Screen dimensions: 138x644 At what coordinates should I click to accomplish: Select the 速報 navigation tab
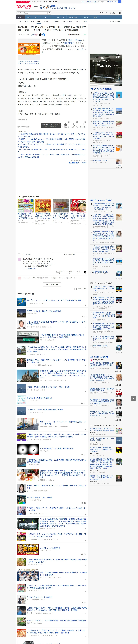coord(28,17)
